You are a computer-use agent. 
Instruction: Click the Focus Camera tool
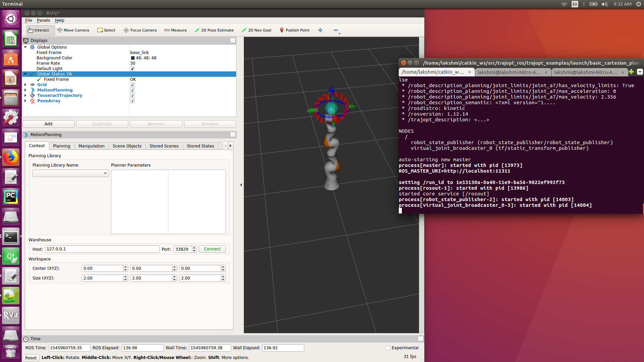coord(140,30)
